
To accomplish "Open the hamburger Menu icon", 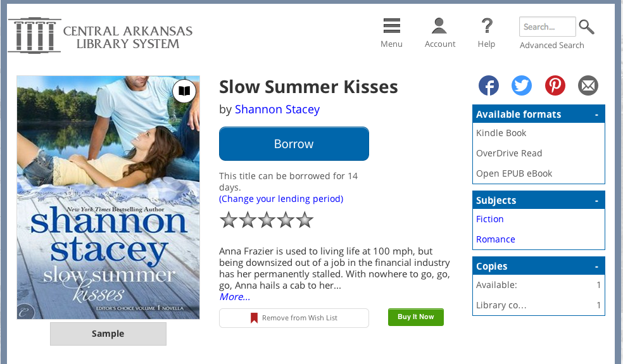I will click(x=391, y=27).
